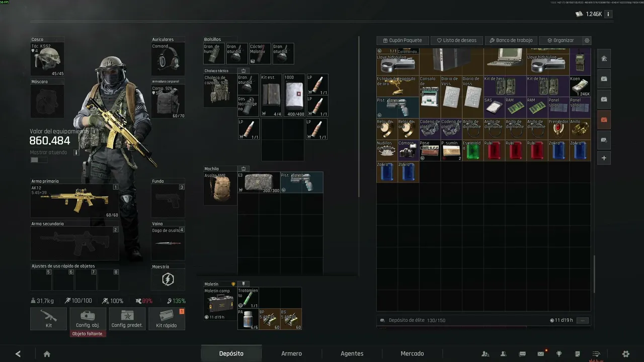The height and width of the screenshot is (362, 644).
Task: Click the stash panel vertical scrollbar
Action: coord(594,275)
